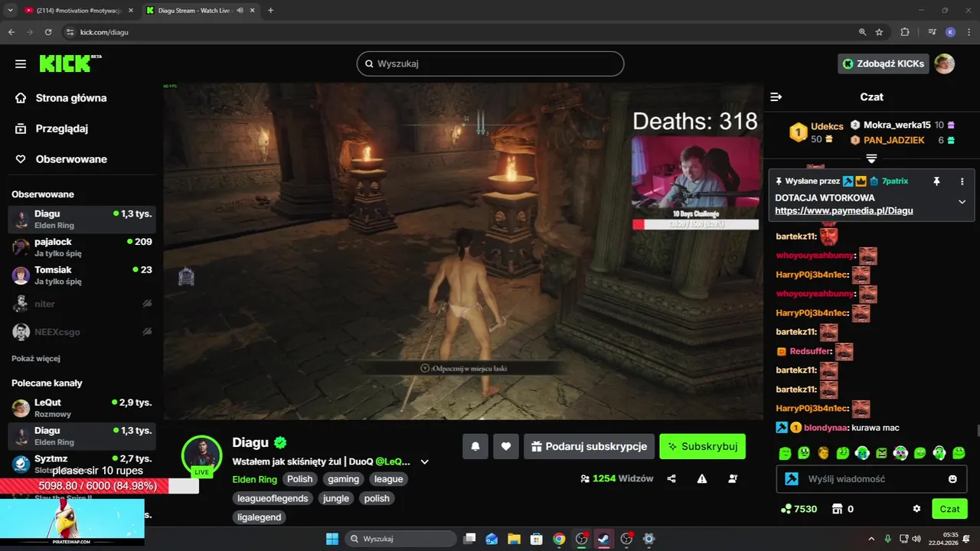Screen dimensions: 980x551
Task: Click Pokaż więcej to show more followed channels
Action: point(36,358)
